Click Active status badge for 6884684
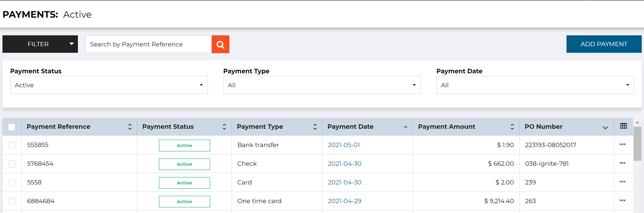Viewport: 644px width, 213px height. (x=185, y=201)
